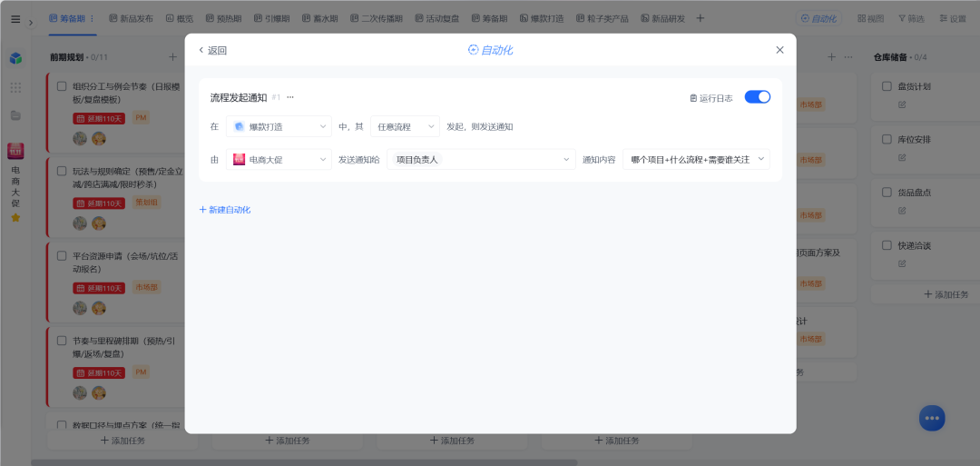Screen dimensions: 980x466
Task: Switch to the 预热期 tab
Action: coord(224,19)
